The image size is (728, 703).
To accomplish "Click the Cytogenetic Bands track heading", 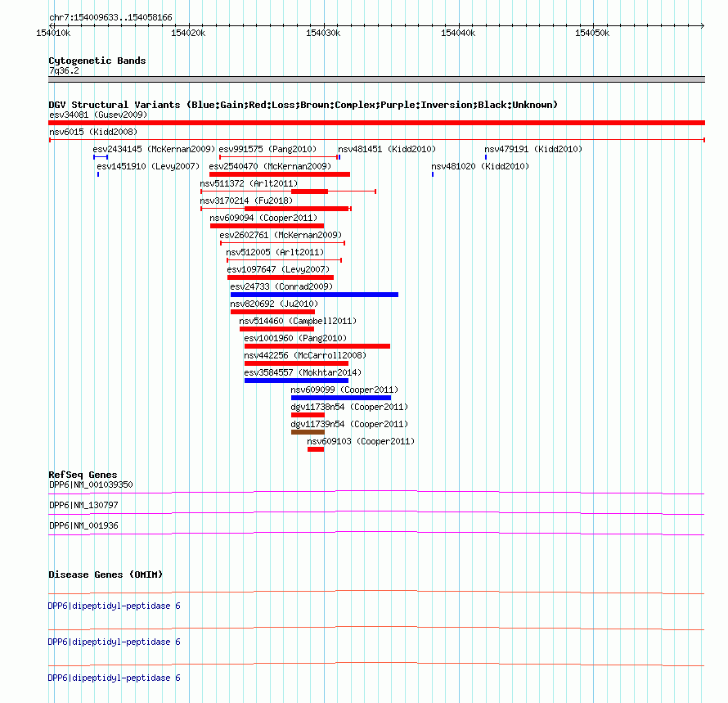I will (x=97, y=61).
